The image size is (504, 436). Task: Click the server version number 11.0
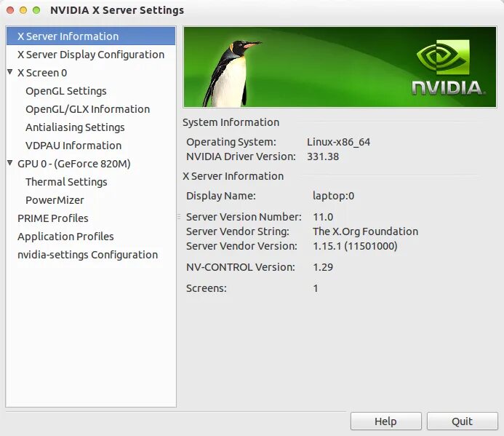click(x=323, y=217)
